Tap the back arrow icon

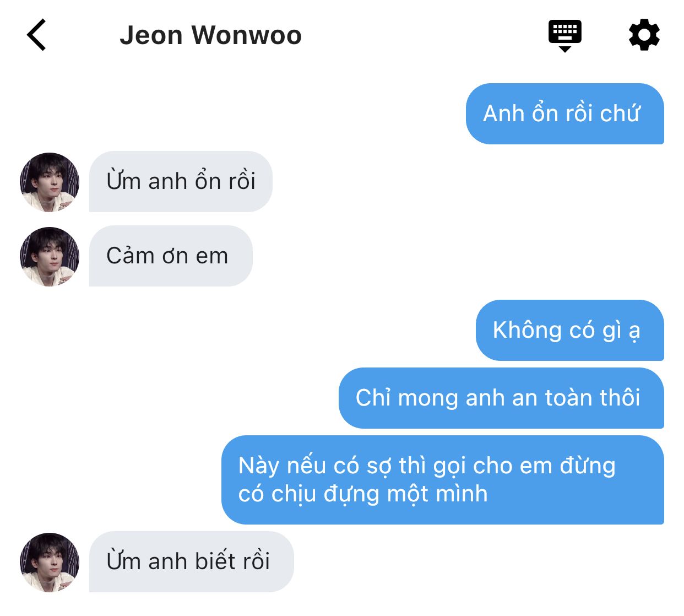36,35
